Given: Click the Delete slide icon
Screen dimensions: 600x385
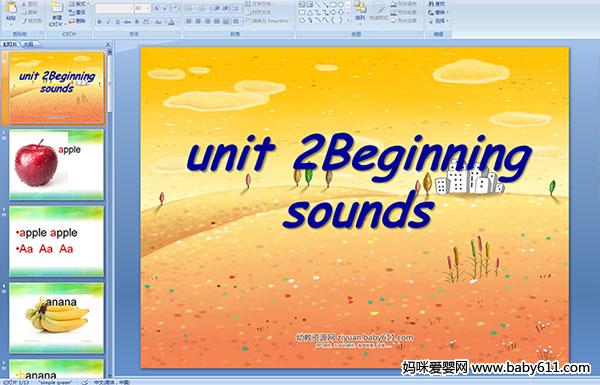Looking at the screenshot, I should (72, 21).
